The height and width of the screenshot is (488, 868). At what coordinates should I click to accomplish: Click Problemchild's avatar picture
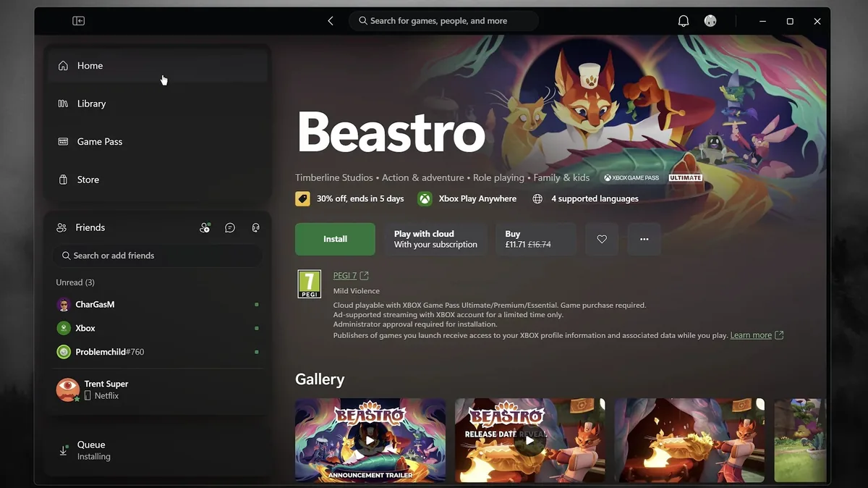point(64,352)
